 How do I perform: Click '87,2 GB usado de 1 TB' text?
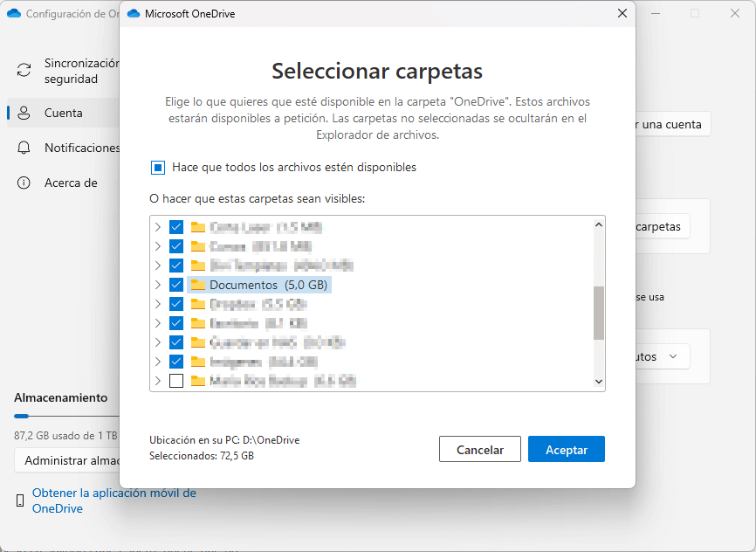coord(65,436)
